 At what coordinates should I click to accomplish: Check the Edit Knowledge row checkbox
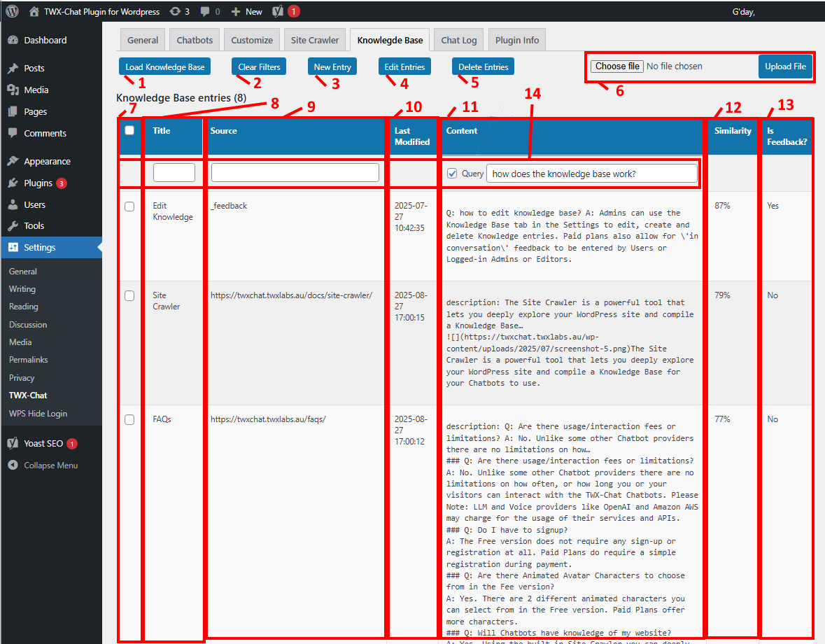point(129,206)
